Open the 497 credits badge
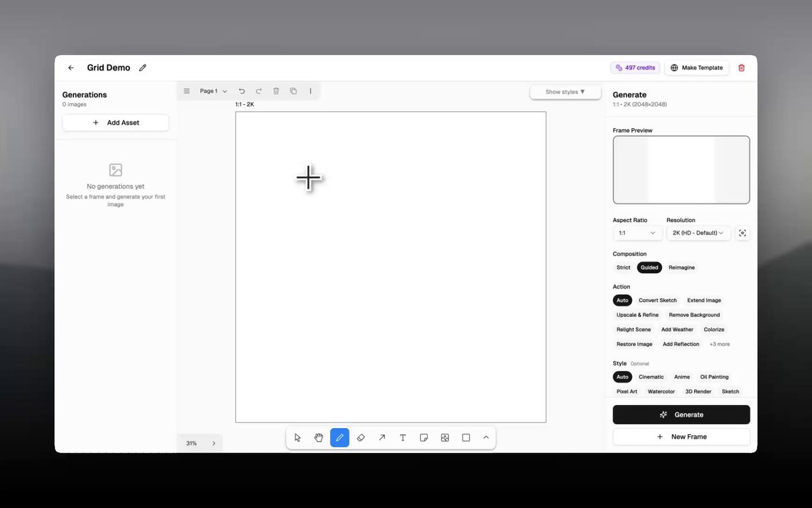812x508 pixels. 635,68
